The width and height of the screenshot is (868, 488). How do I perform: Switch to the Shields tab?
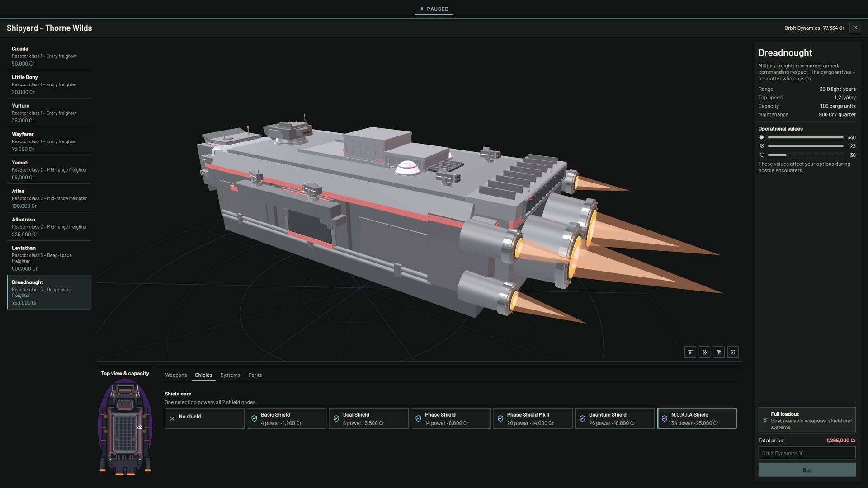click(203, 375)
